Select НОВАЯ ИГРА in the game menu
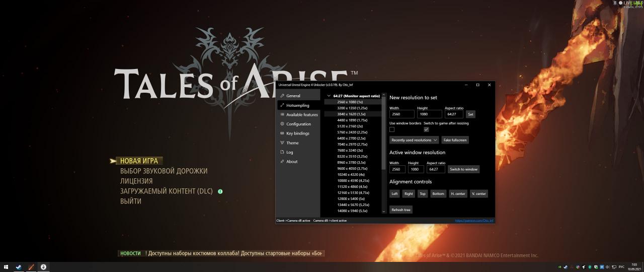The image size is (644, 272). pyautogui.click(x=139, y=161)
